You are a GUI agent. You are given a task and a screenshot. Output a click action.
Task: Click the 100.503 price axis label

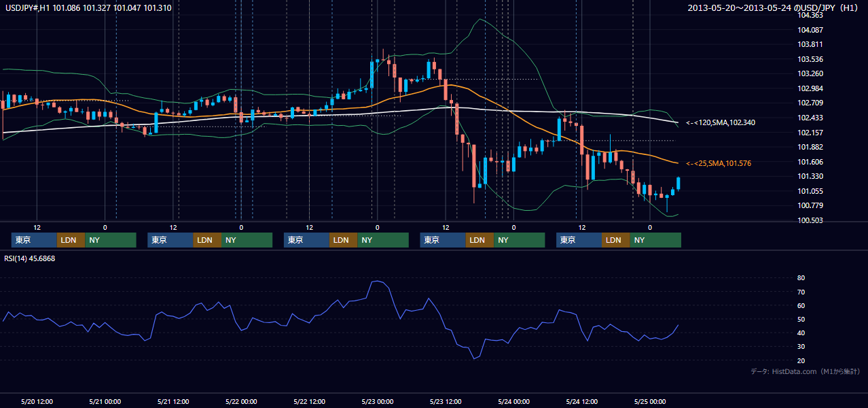810,220
